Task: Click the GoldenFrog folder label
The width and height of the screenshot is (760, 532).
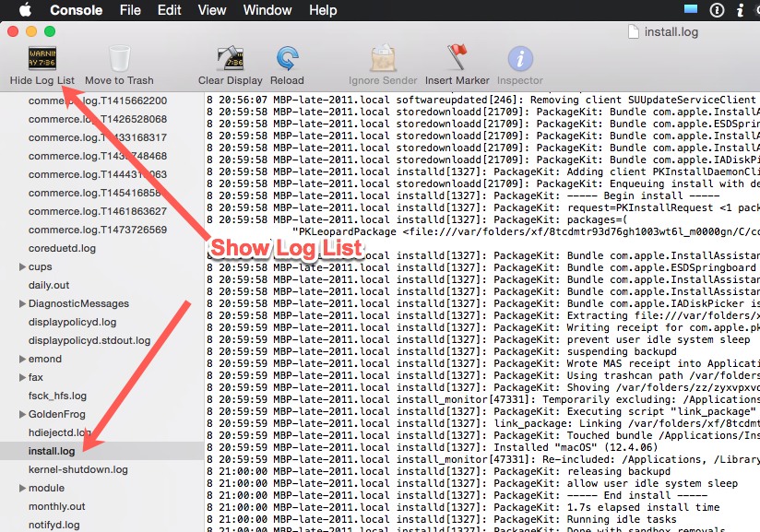Action: coord(56,414)
